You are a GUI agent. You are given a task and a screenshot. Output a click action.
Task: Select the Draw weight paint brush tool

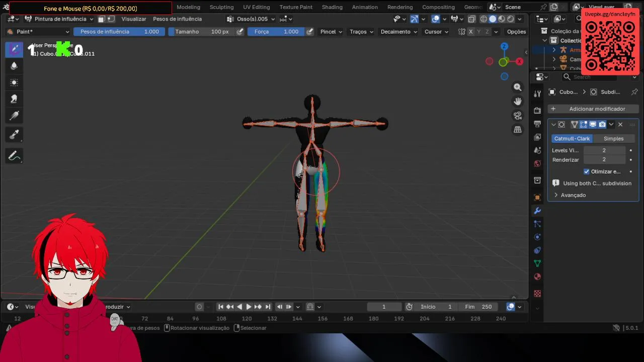pyautogui.click(x=14, y=49)
